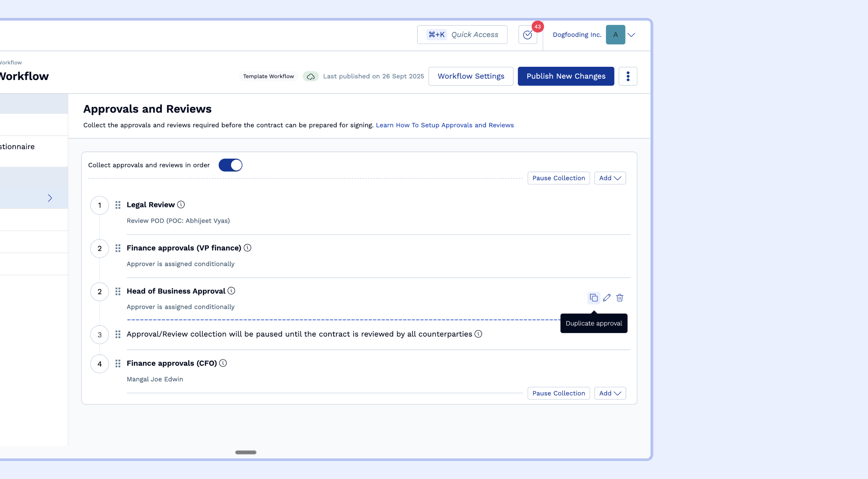Open Workflow Settings
868x479 pixels.
[471, 76]
